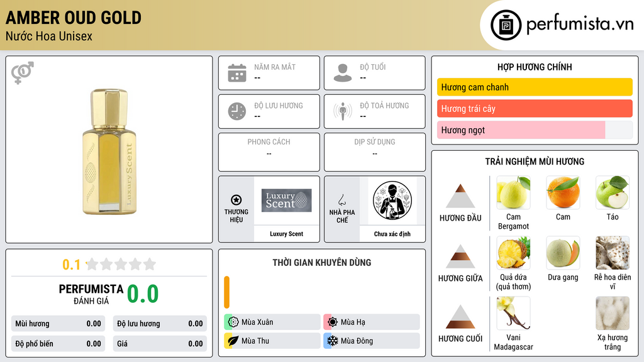The width and height of the screenshot is (644, 362).
Task: Select the Mùa Hạ season tag
Action: 372,322
